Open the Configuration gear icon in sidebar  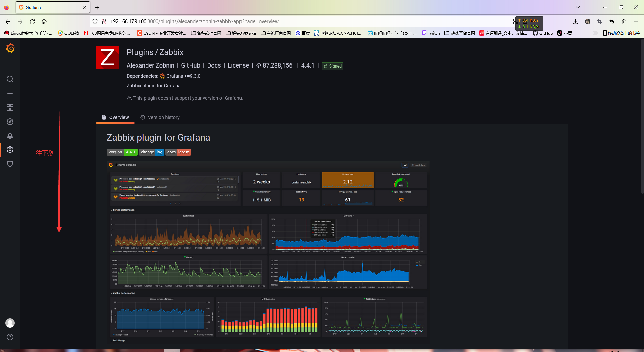pos(10,150)
